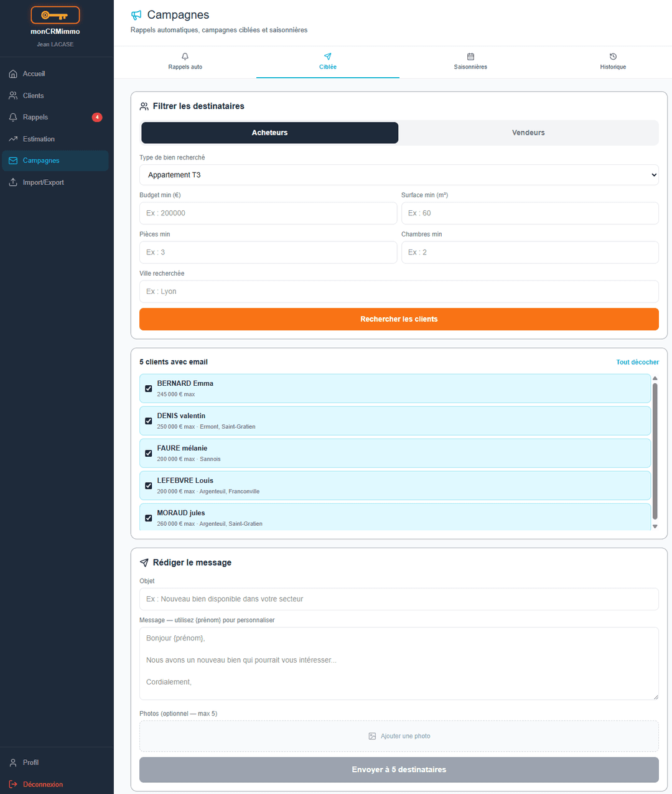Open Clients in the sidebar
The height and width of the screenshot is (794, 672).
[55, 96]
